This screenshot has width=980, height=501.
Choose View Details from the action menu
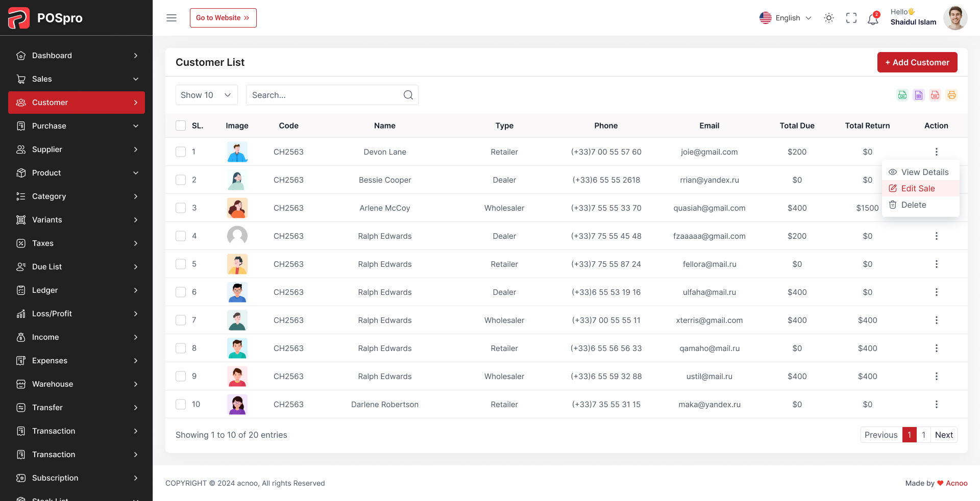(921, 172)
